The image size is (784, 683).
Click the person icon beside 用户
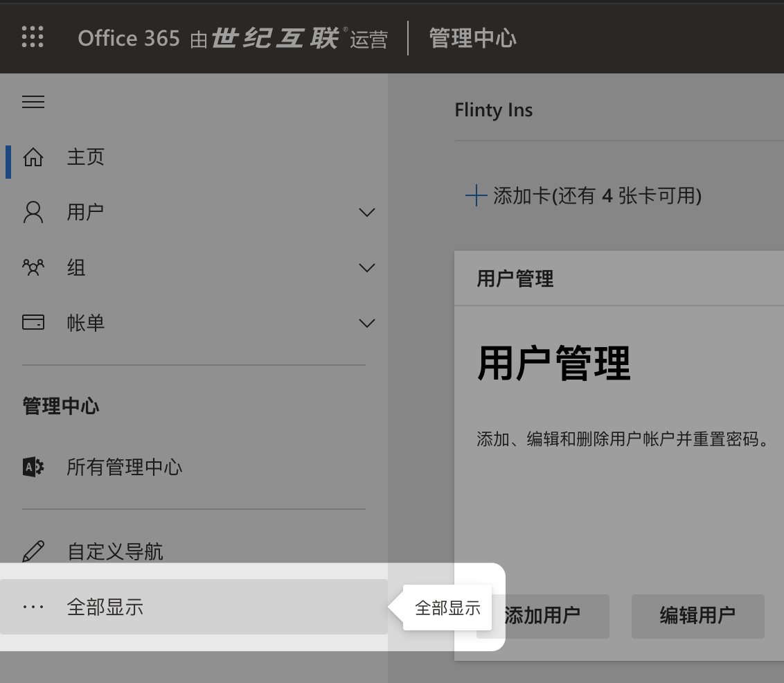click(x=33, y=212)
